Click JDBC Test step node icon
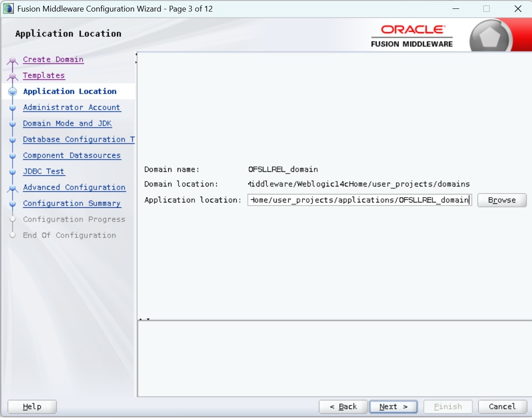The width and height of the screenshot is (532, 420). pos(12,172)
